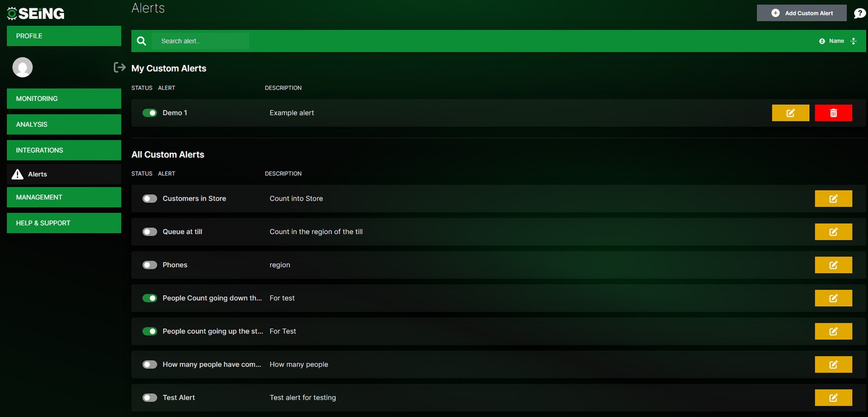
Task: Click the logout arrow icon
Action: pos(120,67)
